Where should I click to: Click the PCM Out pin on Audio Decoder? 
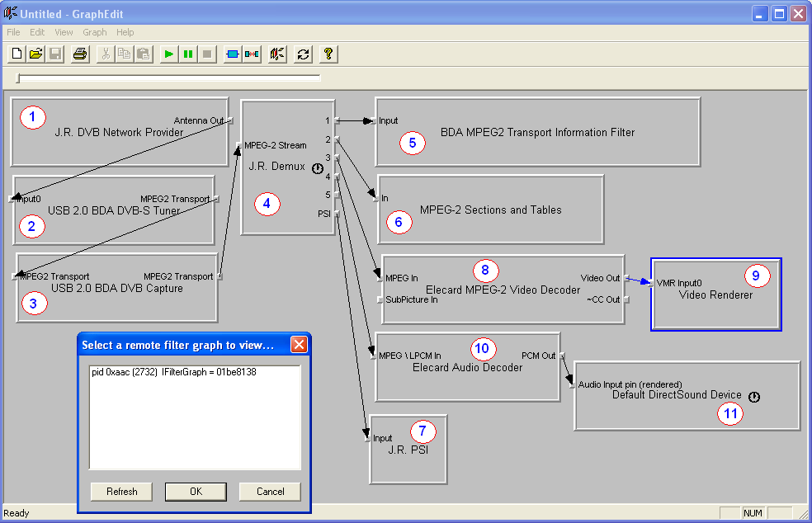pyautogui.click(x=562, y=356)
